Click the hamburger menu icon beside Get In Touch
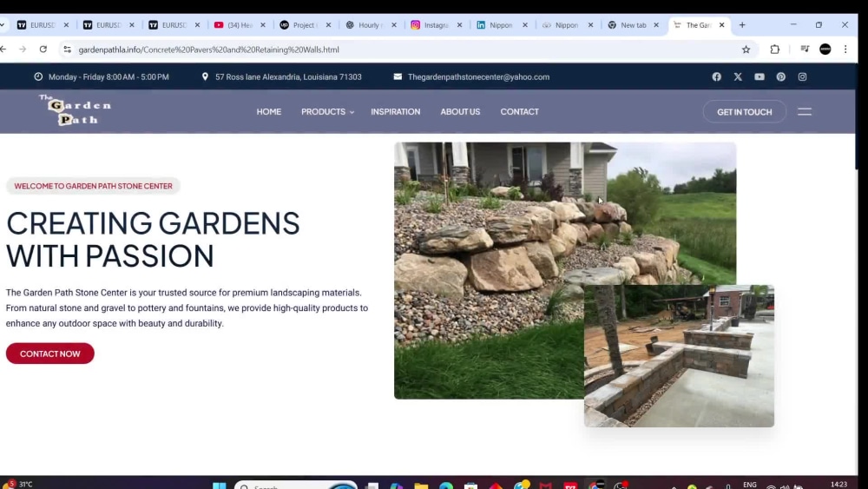The width and height of the screenshot is (868, 489). point(805,112)
